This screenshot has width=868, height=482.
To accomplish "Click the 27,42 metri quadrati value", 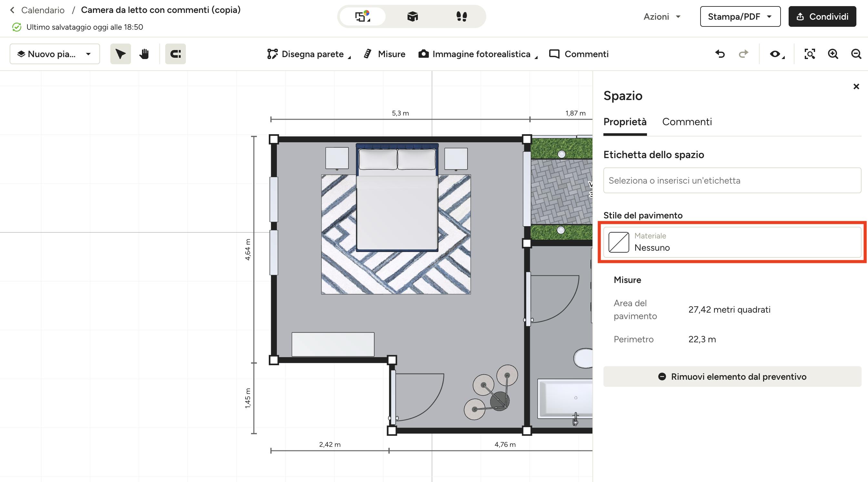I will (729, 309).
